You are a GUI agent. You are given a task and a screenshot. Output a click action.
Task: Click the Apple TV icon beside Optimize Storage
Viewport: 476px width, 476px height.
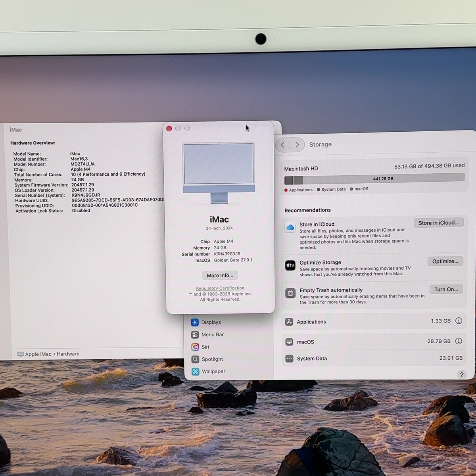pyautogui.click(x=290, y=265)
